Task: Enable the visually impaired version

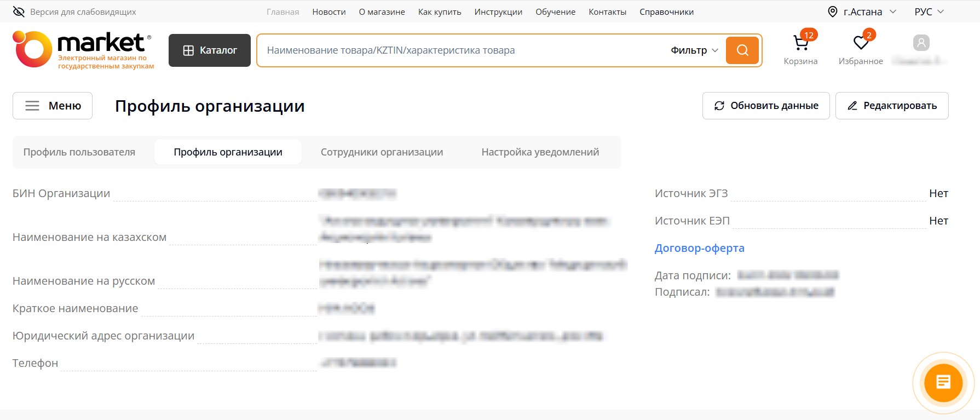Action: point(74,12)
